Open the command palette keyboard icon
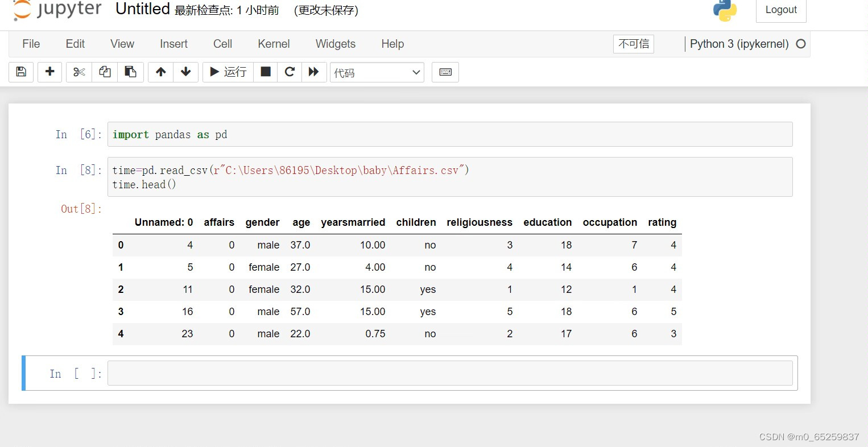This screenshot has height=447, width=868. pos(445,72)
